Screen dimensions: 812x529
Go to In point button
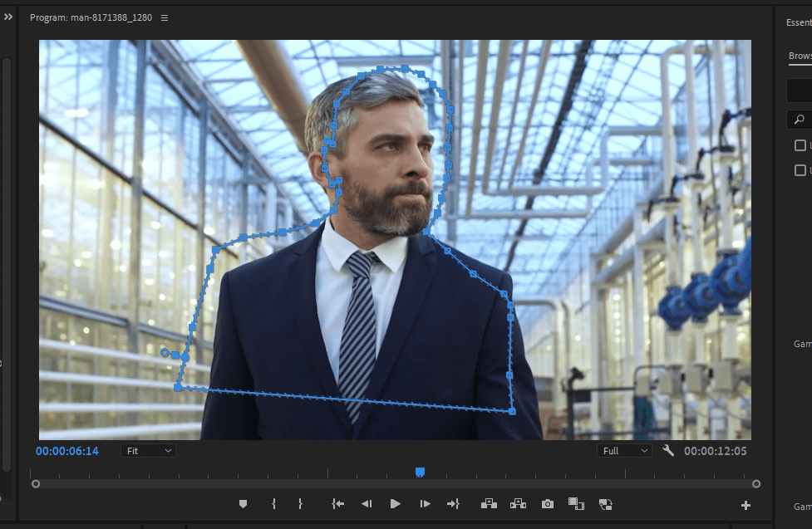(x=337, y=503)
